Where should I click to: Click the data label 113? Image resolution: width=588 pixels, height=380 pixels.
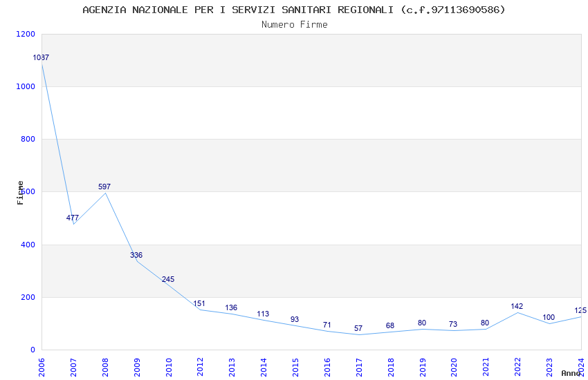coord(263,314)
